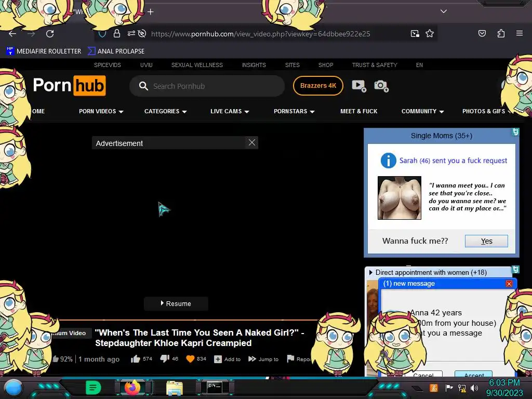Click the picture-in-picture icon in address bar
The height and width of the screenshot is (399, 532).
pyautogui.click(x=415, y=33)
